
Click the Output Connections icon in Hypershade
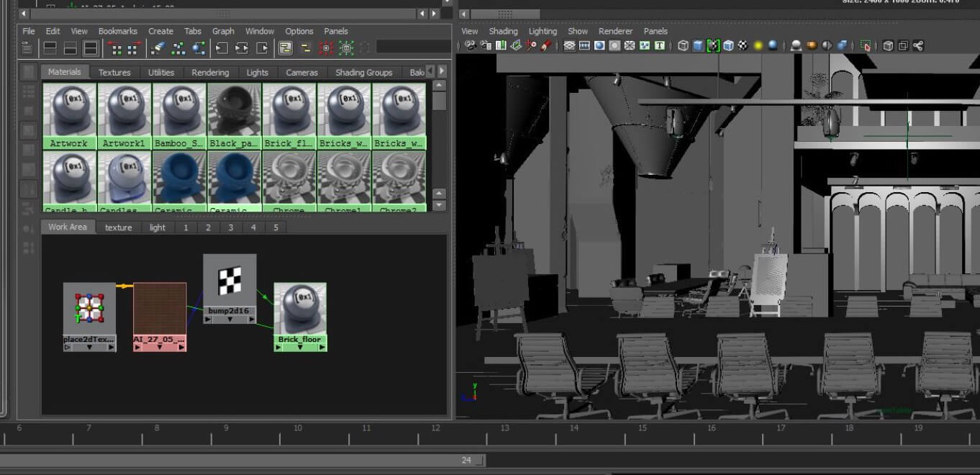tap(262, 48)
